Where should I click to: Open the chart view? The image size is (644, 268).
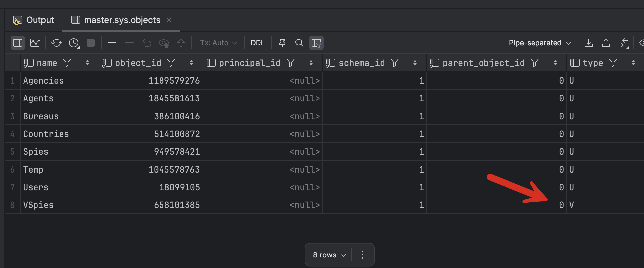35,43
